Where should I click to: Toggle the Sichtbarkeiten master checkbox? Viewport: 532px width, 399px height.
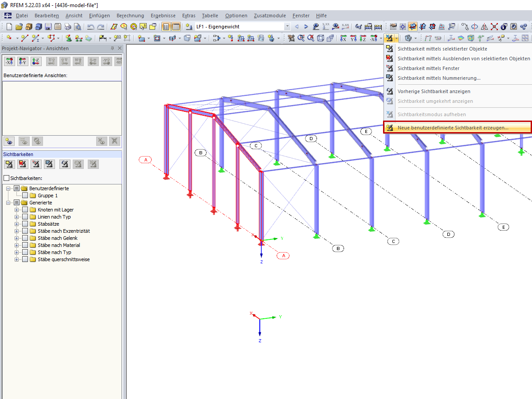[6, 178]
